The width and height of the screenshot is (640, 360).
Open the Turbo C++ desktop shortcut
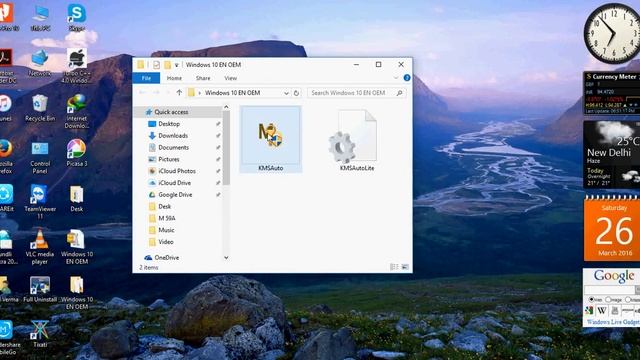pyautogui.click(x=77, y=66)
